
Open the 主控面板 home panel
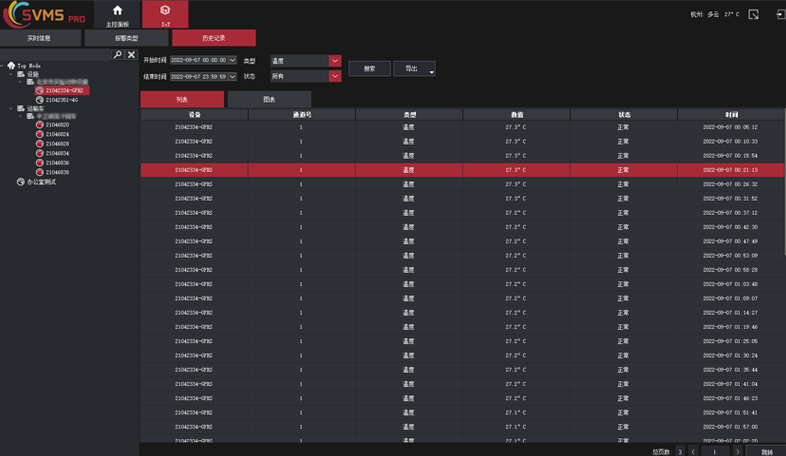[x=117, y=14]
